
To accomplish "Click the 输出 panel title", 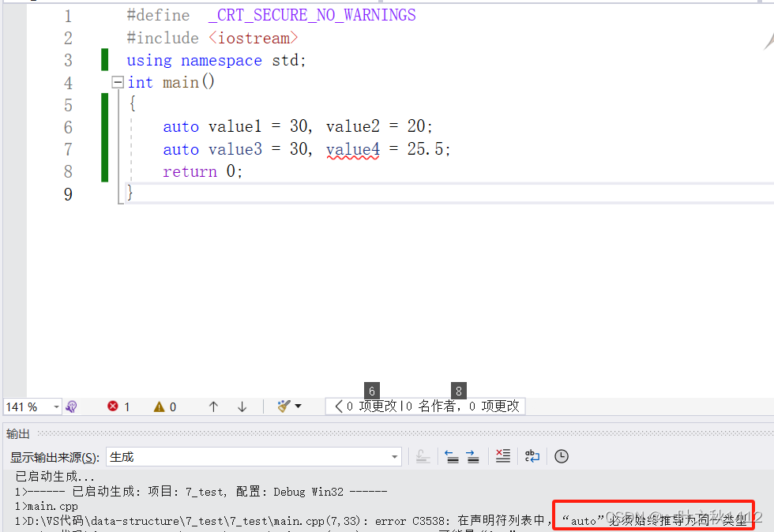I will 17,434.
